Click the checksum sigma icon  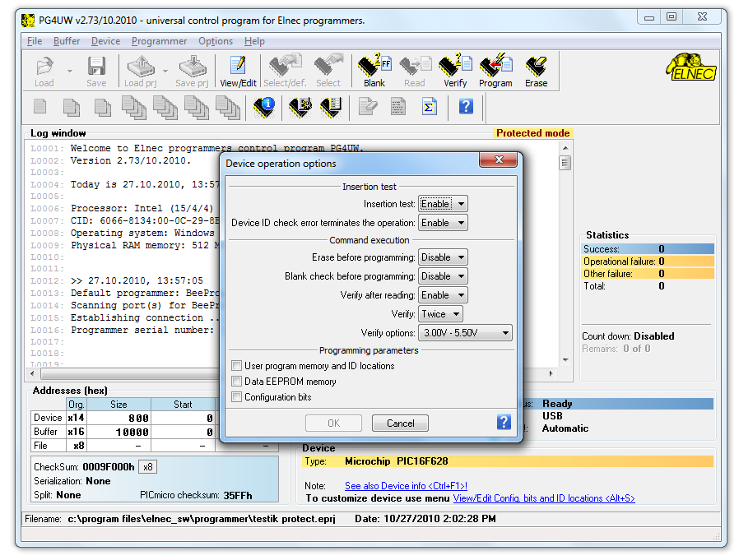click(x=429, y=106)
